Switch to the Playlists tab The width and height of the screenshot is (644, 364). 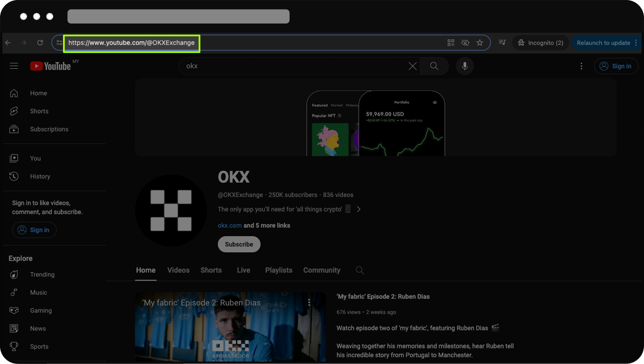click(278, 270)
